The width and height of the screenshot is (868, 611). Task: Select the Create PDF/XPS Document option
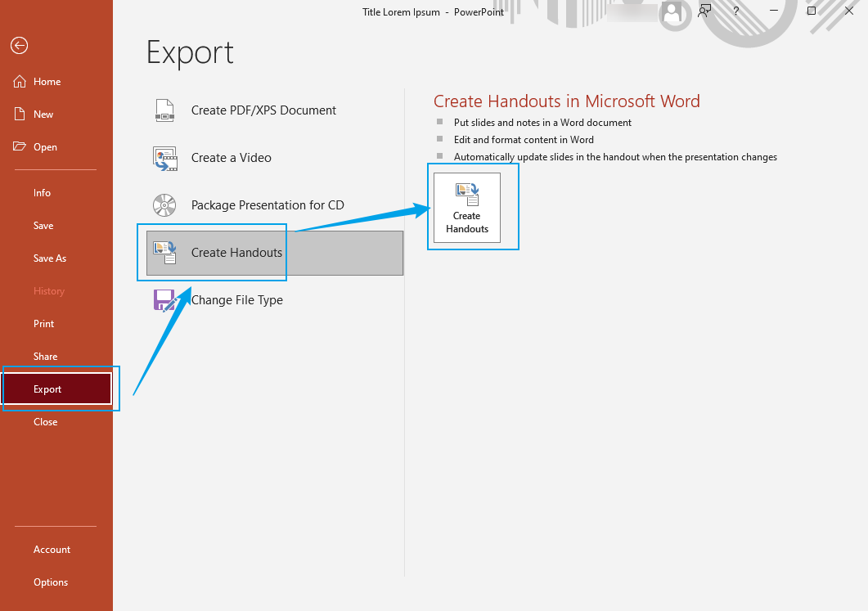263,110
